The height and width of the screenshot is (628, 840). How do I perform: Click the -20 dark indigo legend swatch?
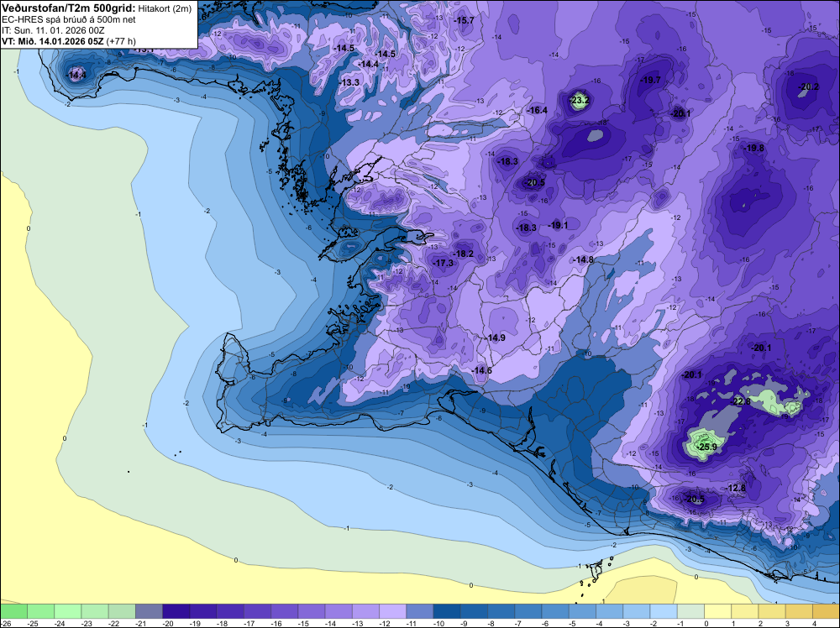176,611
